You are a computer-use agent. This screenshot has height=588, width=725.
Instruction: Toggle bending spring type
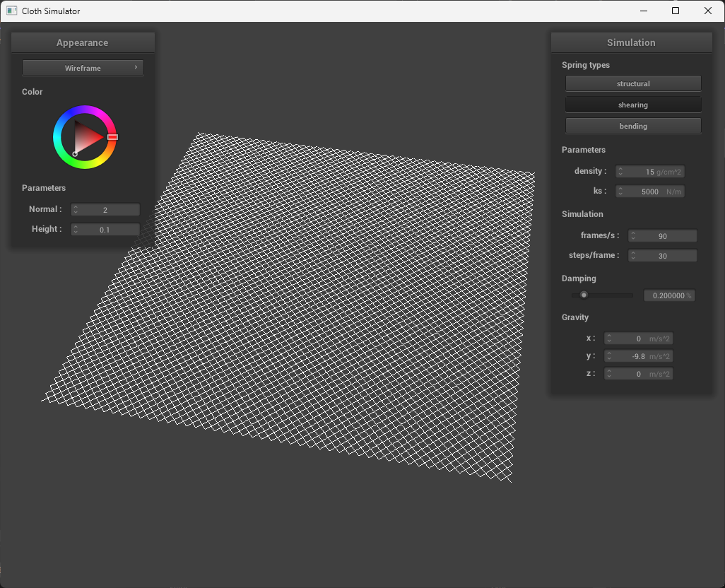click(633, 127)
